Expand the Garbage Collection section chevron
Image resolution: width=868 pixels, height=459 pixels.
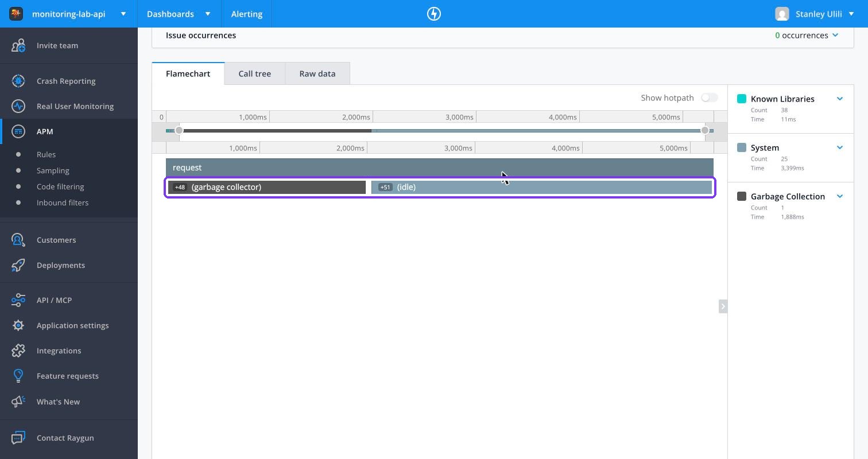pos(840,196)
